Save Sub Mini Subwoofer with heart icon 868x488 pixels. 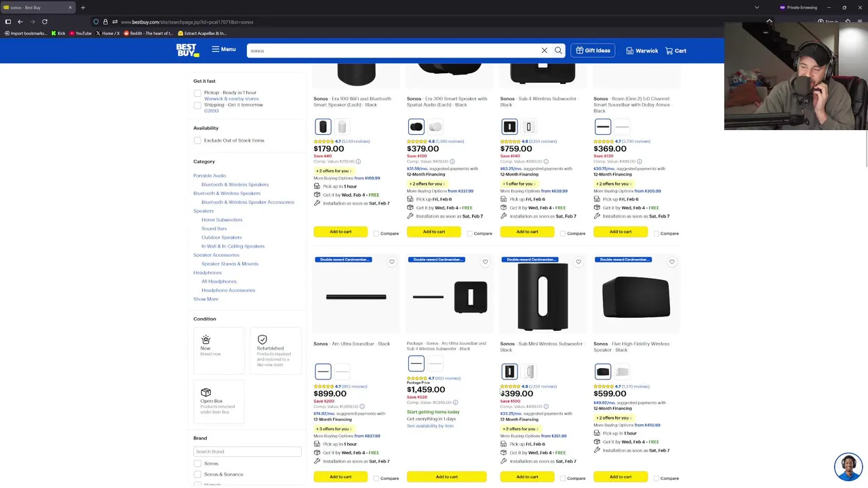(578, 262)
